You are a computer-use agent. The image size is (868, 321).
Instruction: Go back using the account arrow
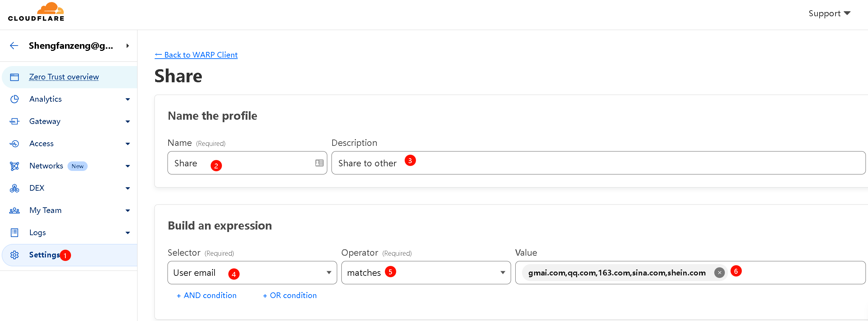click(x=14, y=46)
